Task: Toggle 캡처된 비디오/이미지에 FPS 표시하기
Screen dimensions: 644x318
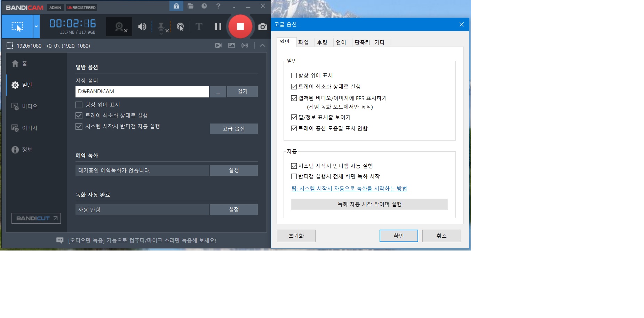Action: (294, 98)
